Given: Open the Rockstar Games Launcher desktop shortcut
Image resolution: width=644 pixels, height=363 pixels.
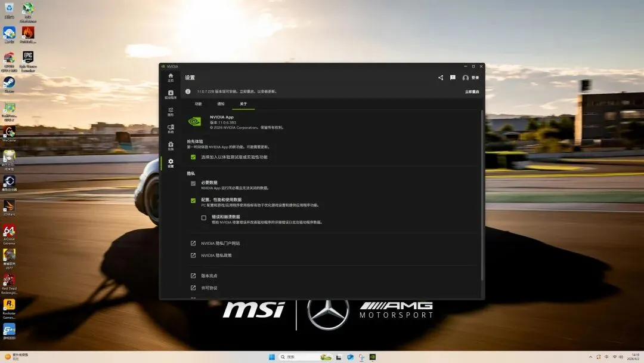Looking at the screenshot, I should (9, 309).
